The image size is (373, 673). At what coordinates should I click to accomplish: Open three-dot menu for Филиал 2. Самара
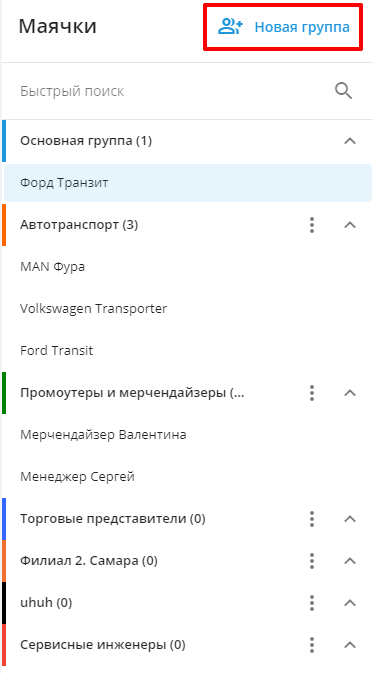(312, 561)
